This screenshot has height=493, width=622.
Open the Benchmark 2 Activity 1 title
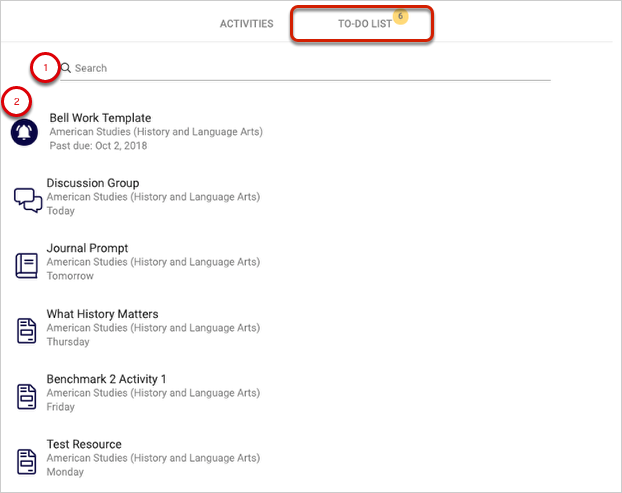coord(106,379)
